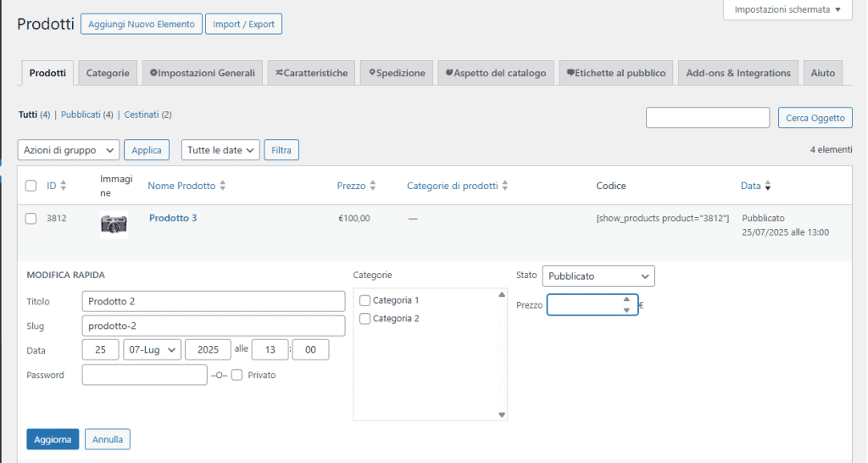This screenshot has width=868, height=463.
Task: Click the year field showing 2025
Action: [x=209, y=349]
